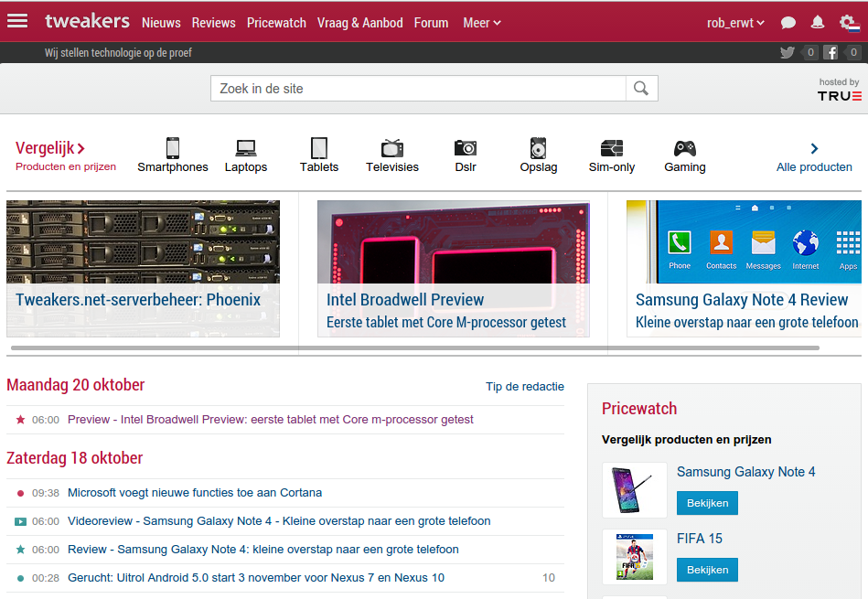Open Forum in the top menu
Screen dimensions: 868x599
click(x=431, y=23)
